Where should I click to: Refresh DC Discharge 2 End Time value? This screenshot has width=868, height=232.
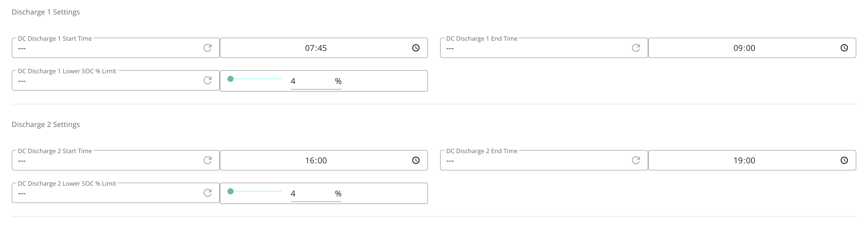[x=636, y=160]
